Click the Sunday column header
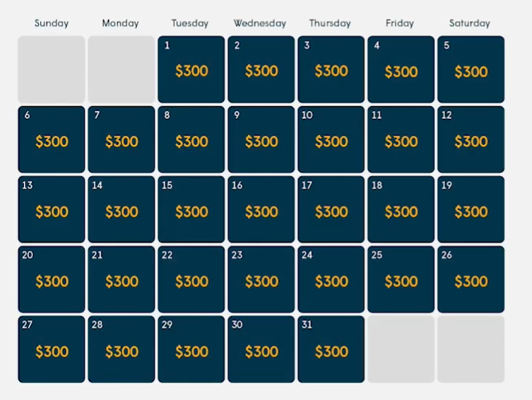 pyautogui.click(x=52, y=23)
